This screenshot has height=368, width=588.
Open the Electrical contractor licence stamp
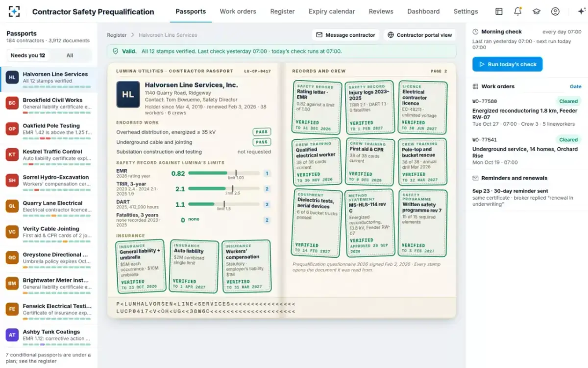(422, 107)
